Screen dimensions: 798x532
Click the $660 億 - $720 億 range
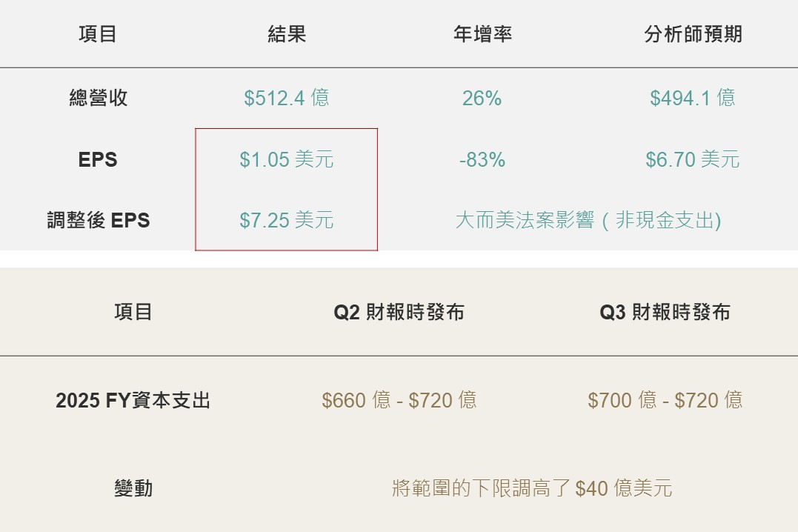click(x=399, y=400)
